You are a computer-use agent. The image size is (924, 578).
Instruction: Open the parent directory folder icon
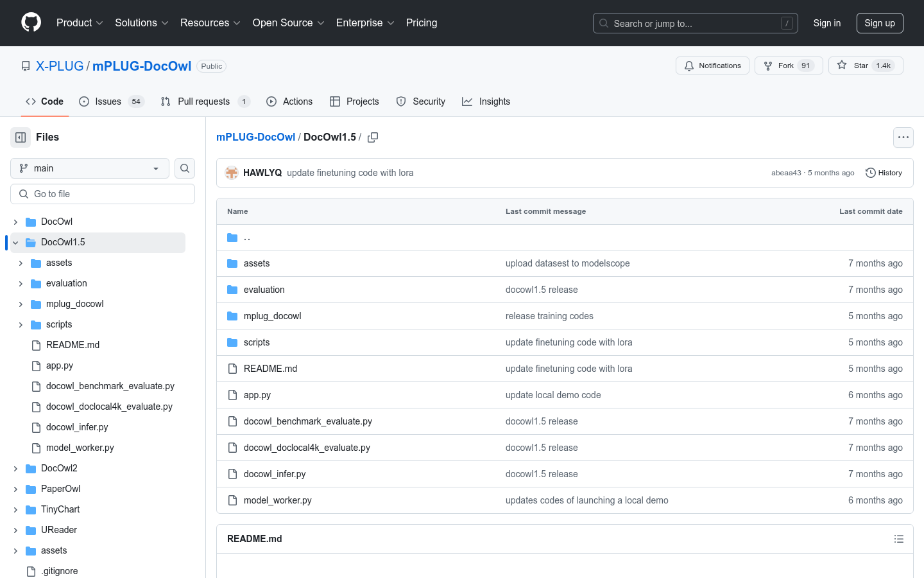(232, 238)
